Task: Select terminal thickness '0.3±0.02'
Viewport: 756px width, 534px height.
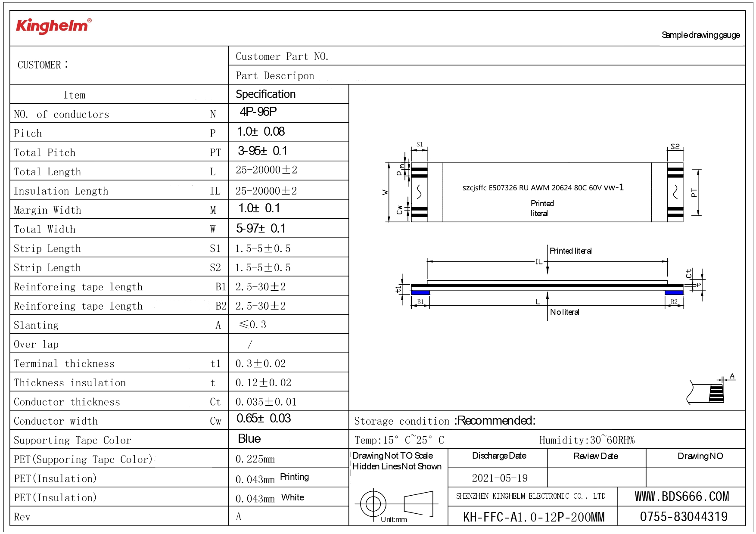Action: [261, 363]
